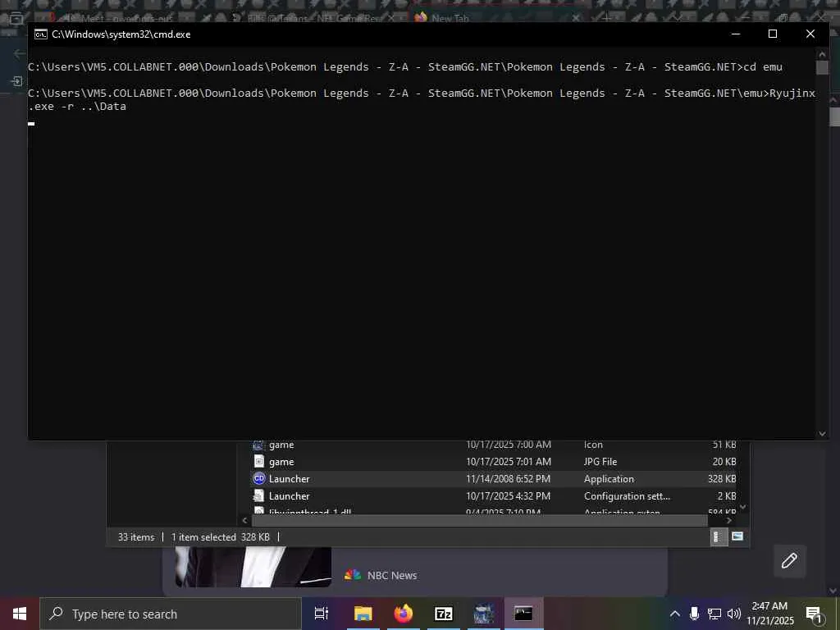Select the Launcher Application file in Explorer

(493, 479)
